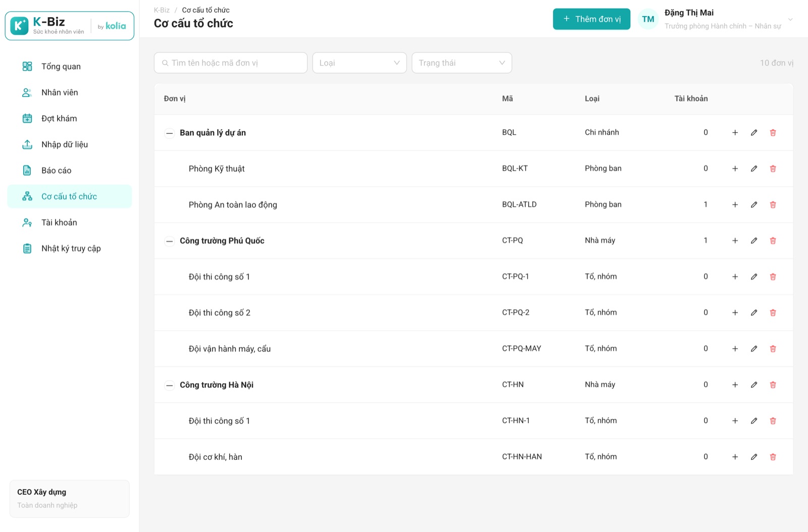The height and width of the screenshot is (532, 808).
Task: Open the Đặng Thị Mai user menu
Action: tap(716, 19)
